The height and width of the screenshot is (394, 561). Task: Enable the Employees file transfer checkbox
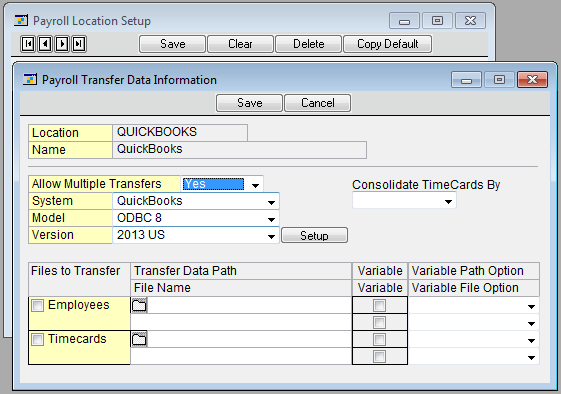tap(38, 305)
